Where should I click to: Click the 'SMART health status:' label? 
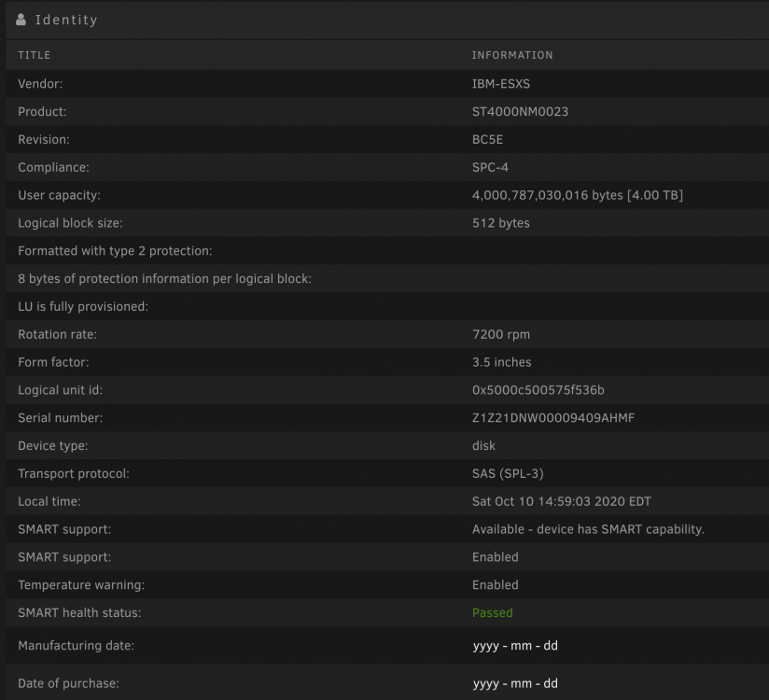pos(79,613)
